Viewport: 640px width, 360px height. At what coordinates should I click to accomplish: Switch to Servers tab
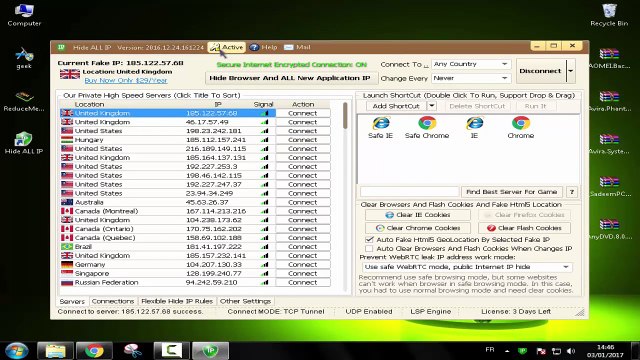pyautogui.click(x=72, y=301)
